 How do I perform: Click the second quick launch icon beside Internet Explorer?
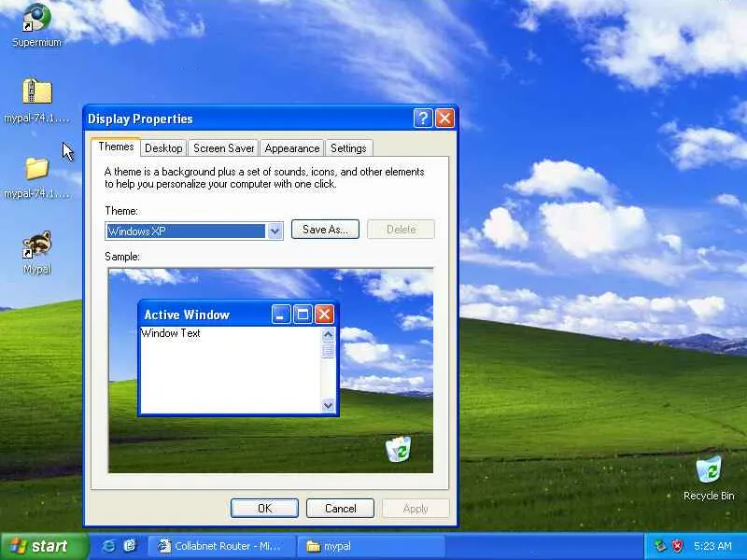[x=130, y=546]
